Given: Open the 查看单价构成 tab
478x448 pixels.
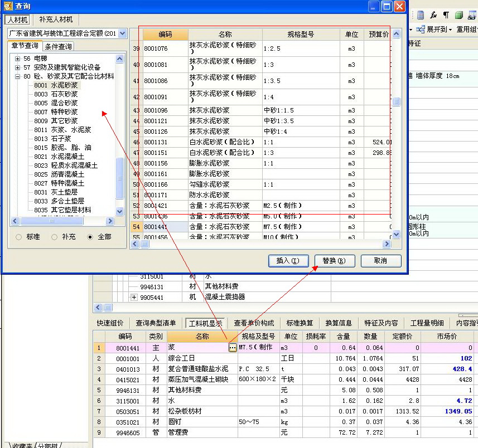Looking at the screenshot, I should (254, 323).
